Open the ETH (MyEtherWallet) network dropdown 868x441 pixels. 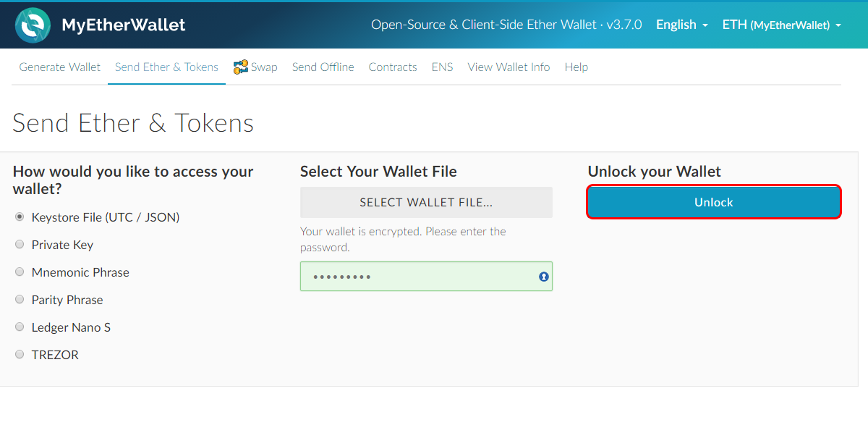tap(781, 25)
